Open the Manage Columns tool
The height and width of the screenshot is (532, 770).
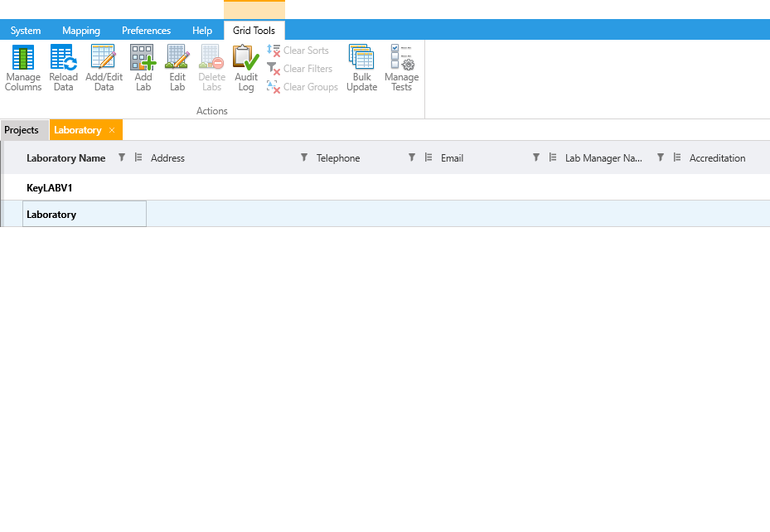click(23, 68)
